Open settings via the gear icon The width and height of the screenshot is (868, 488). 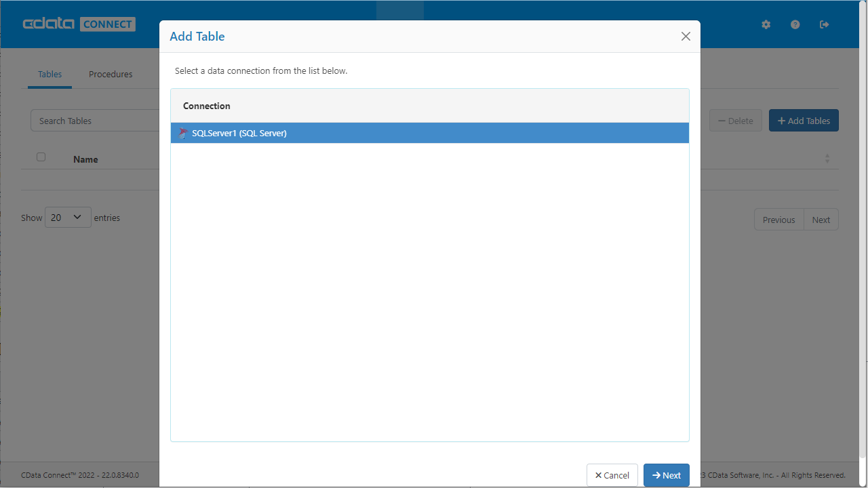[x=766, y=24]
